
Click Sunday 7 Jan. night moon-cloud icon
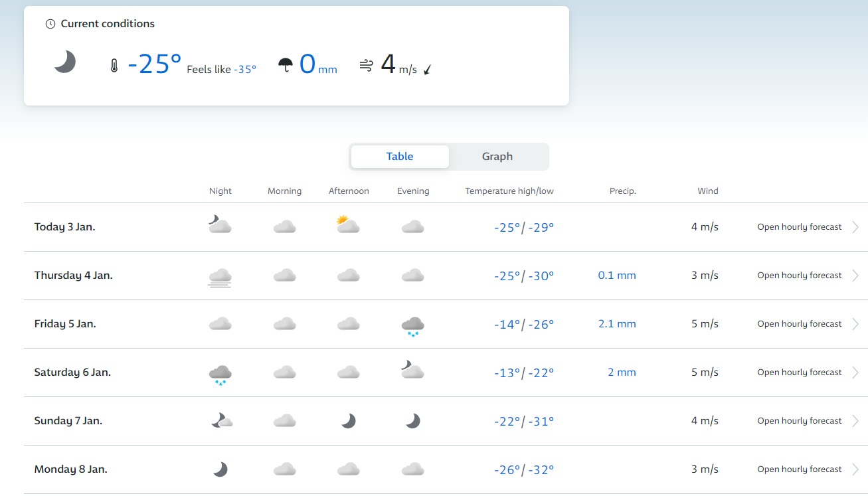pos(222,420)
